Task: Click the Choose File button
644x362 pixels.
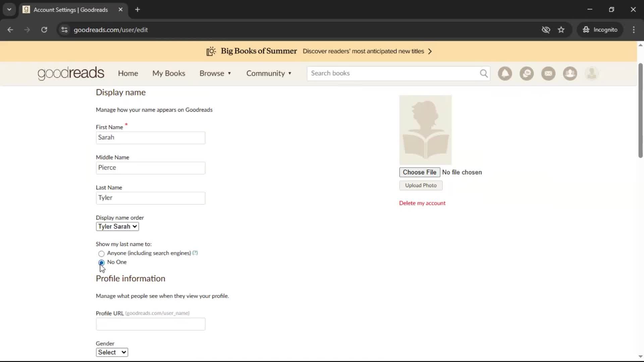Action: (x=420, y=172)
